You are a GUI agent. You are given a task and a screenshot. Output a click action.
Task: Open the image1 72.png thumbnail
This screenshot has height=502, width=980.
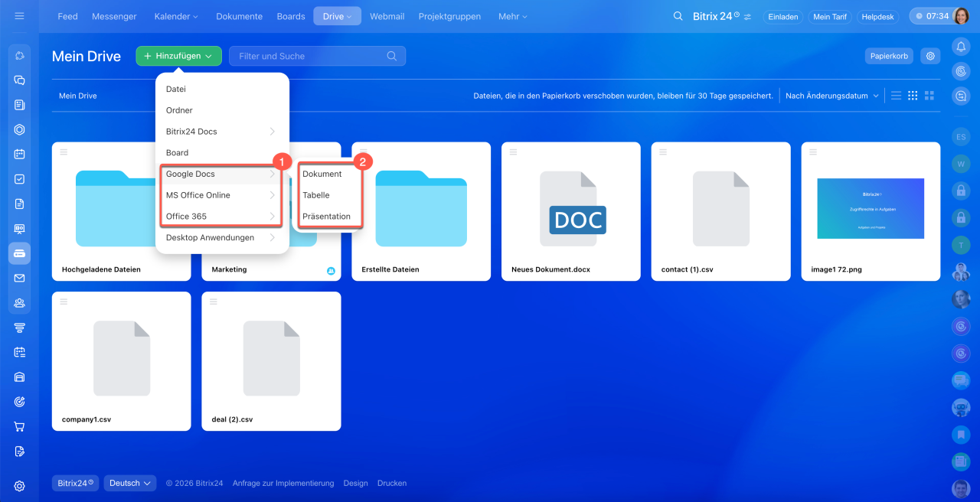871,209
